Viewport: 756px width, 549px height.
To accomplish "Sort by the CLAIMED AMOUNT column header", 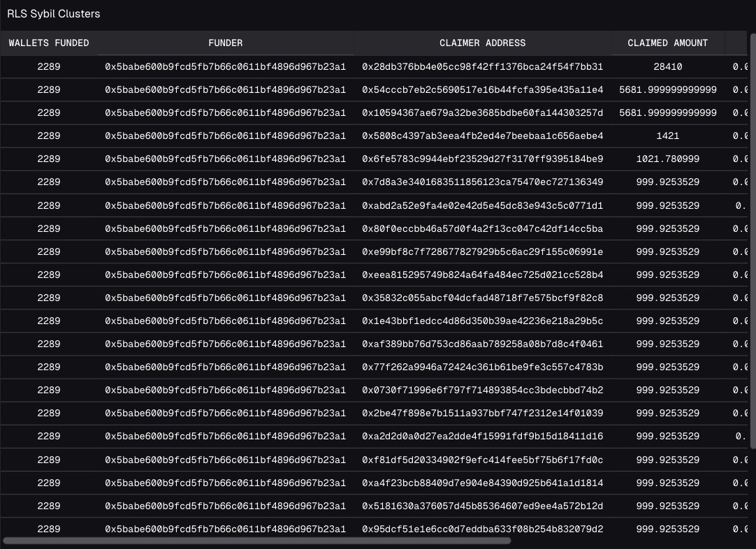I will click(668, 43).
